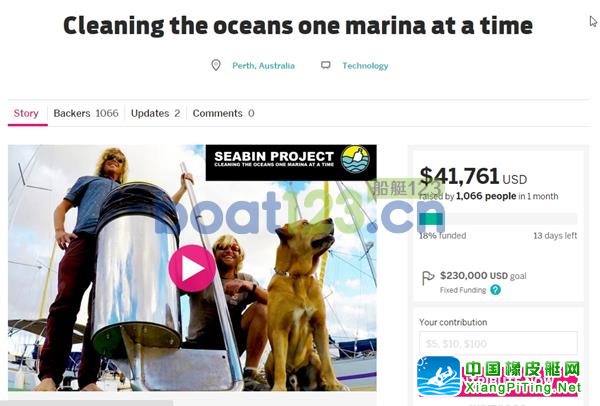The image size is (600, 406).
Task: Click the Seabin Project round wave logo
Action: point(355,159)
